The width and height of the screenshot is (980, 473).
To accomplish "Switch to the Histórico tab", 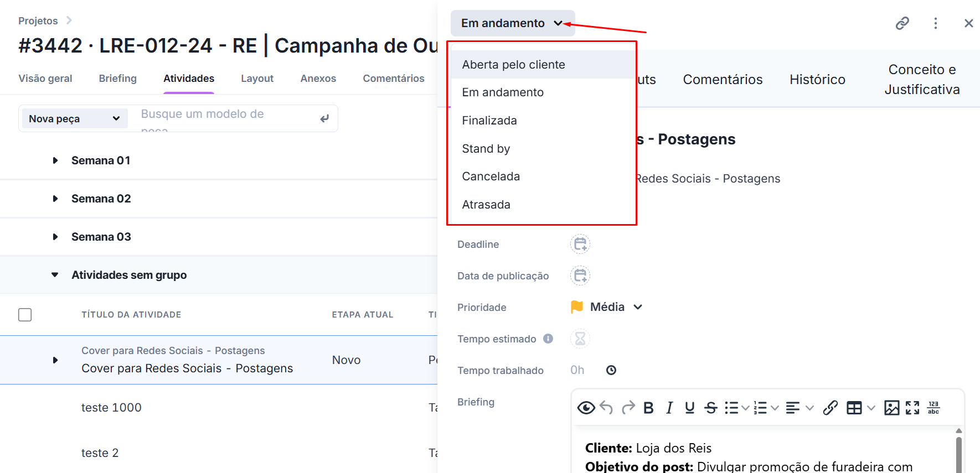I will tap(817, 80).
